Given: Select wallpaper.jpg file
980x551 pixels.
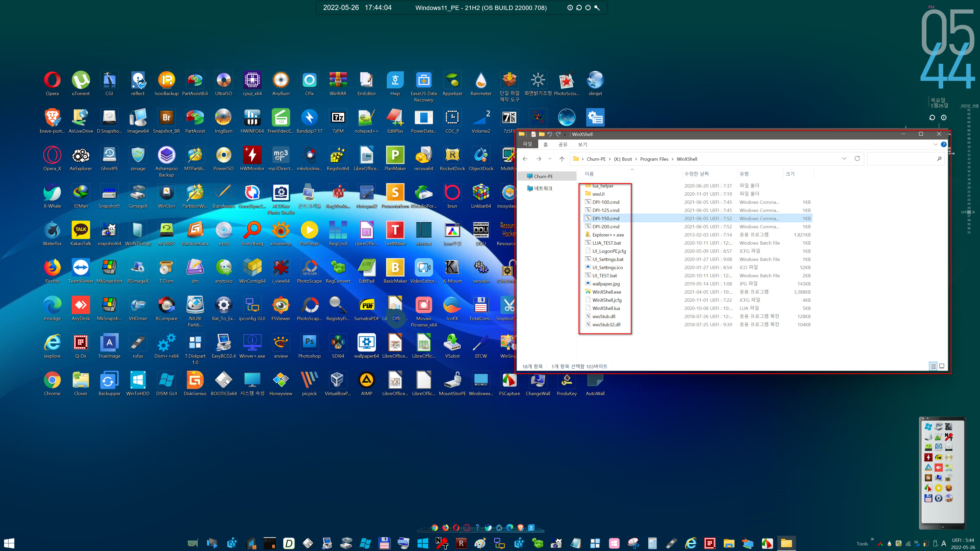Looking at the screenshot, I should pos(606,284).
